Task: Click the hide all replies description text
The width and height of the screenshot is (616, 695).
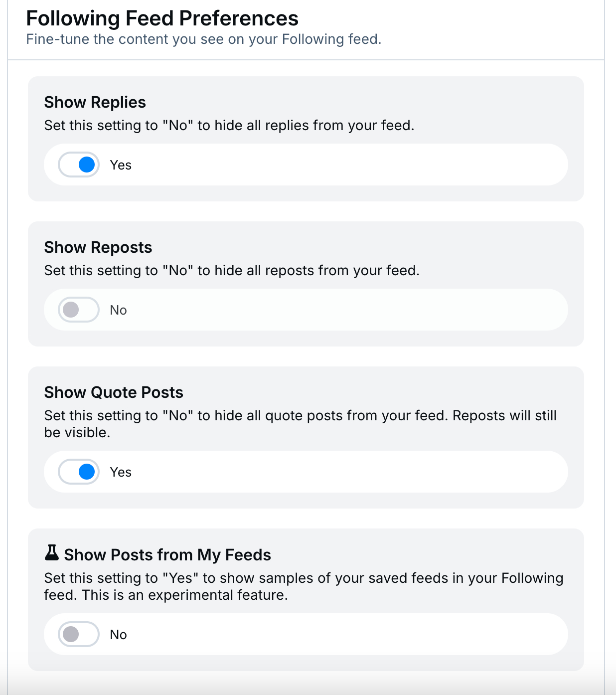Action: click(x=229, y=125)
